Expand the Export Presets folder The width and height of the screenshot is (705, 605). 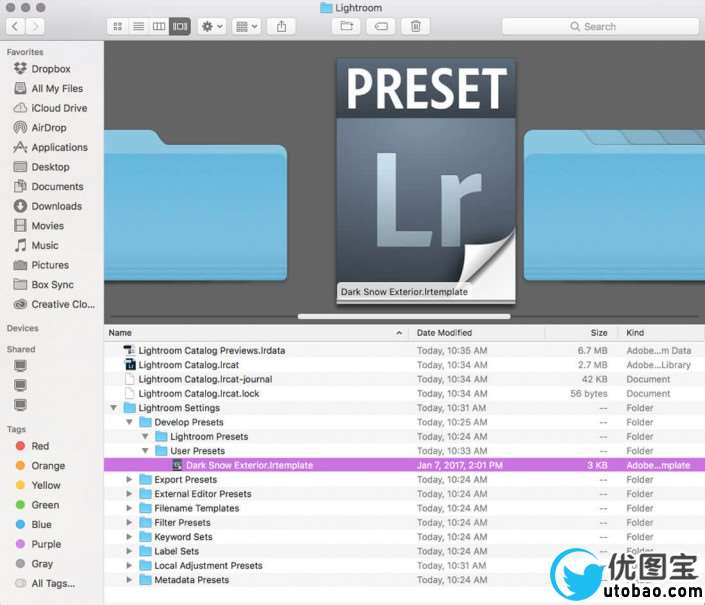tap(129, 480)
